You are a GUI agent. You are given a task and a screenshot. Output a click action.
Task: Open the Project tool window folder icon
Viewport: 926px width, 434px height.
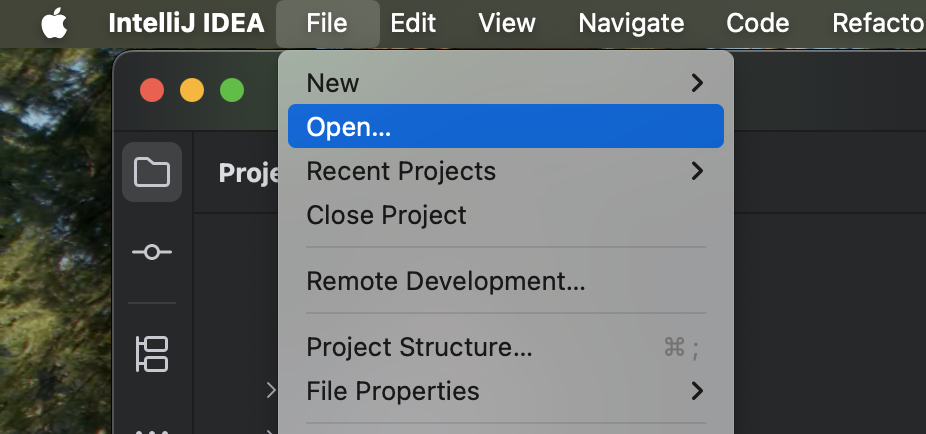pyautogui.click(x=151, y=172)
